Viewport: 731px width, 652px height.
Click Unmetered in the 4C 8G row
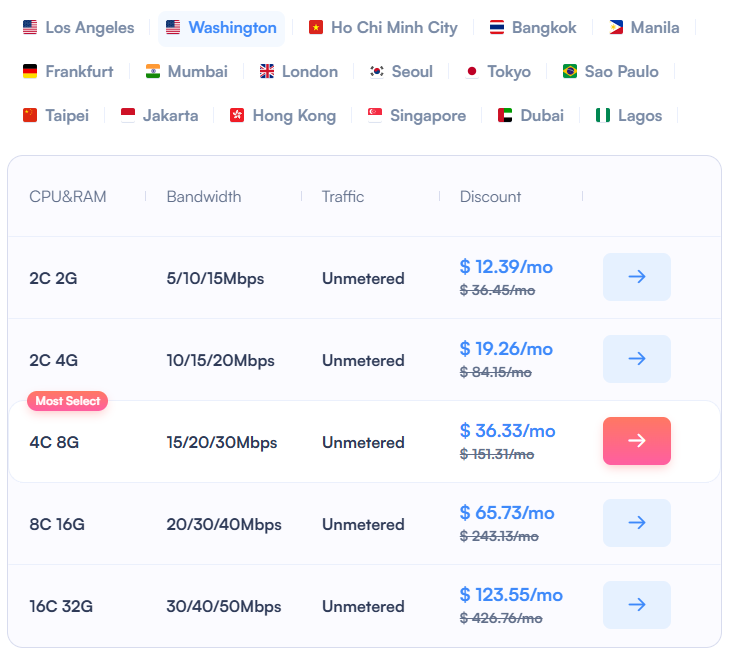point(363,443)
